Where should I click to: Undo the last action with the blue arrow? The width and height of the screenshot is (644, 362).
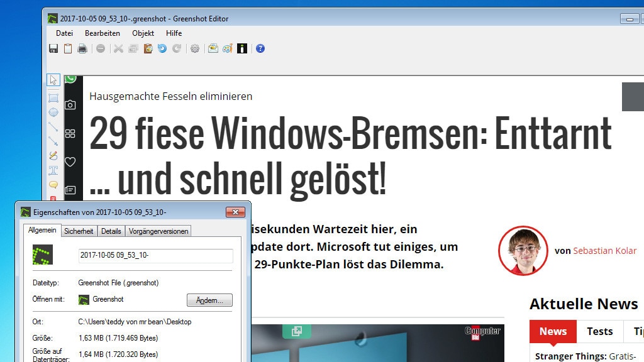point(162,48)
